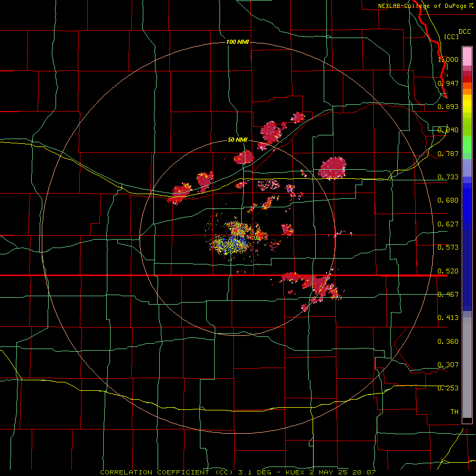
Task: Select the 0.360 scale value
Action: (448, 342)
